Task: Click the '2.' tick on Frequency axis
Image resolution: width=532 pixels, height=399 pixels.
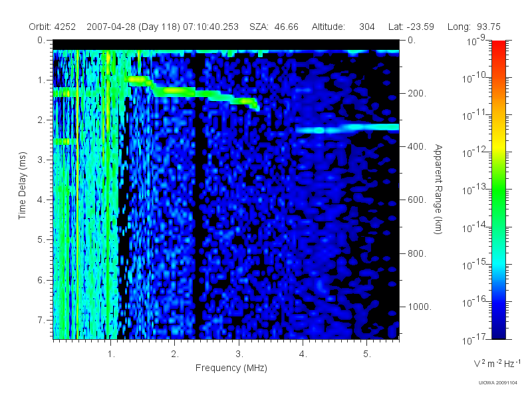Action: (175, 354)
